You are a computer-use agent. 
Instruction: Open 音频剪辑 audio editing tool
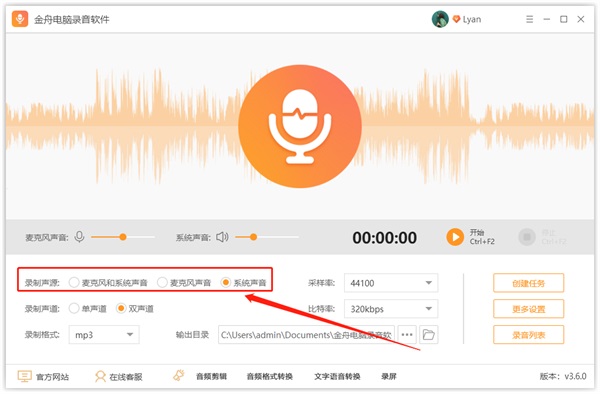coord(211,377)
